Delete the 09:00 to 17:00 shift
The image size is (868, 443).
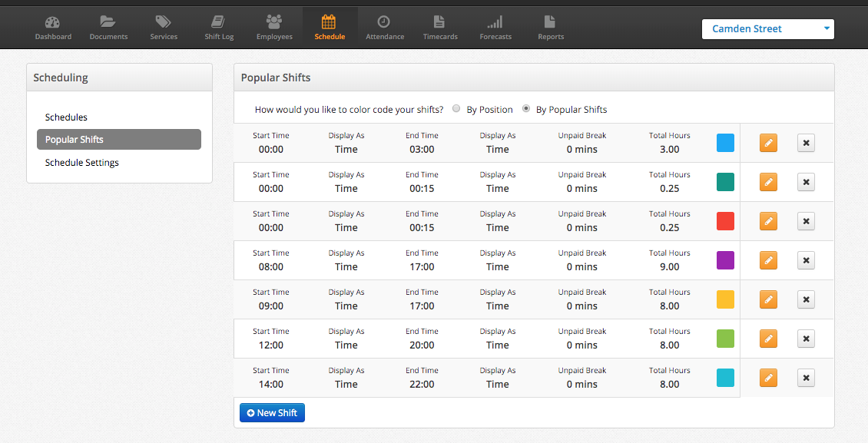tap(806, 299)
